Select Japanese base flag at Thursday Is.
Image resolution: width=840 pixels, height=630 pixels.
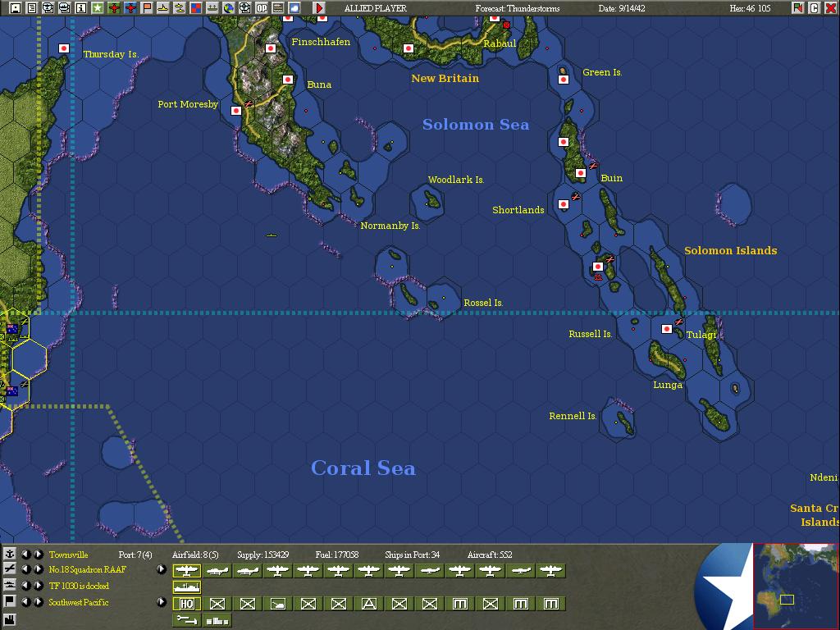tap(64, 48)
